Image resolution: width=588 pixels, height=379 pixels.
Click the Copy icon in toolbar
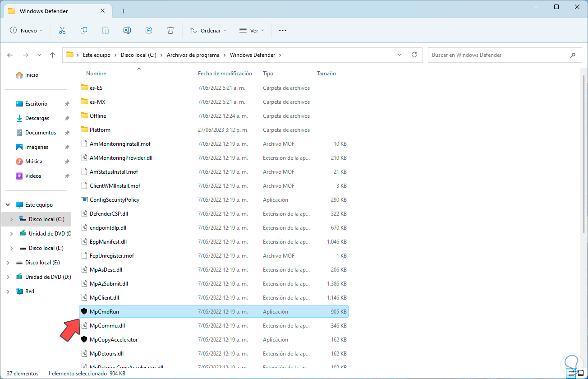point(84,30)
